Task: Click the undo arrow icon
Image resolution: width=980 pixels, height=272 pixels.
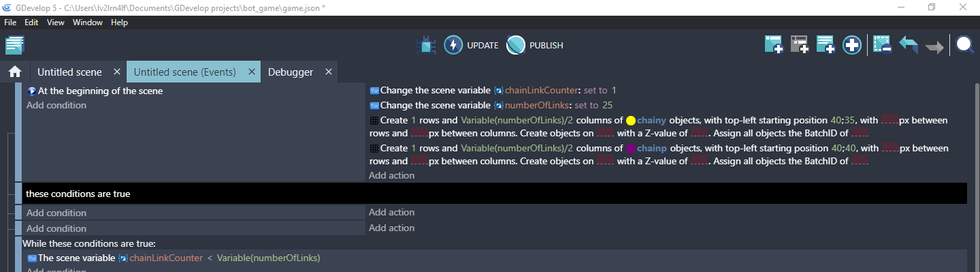Action: (909, 46)
